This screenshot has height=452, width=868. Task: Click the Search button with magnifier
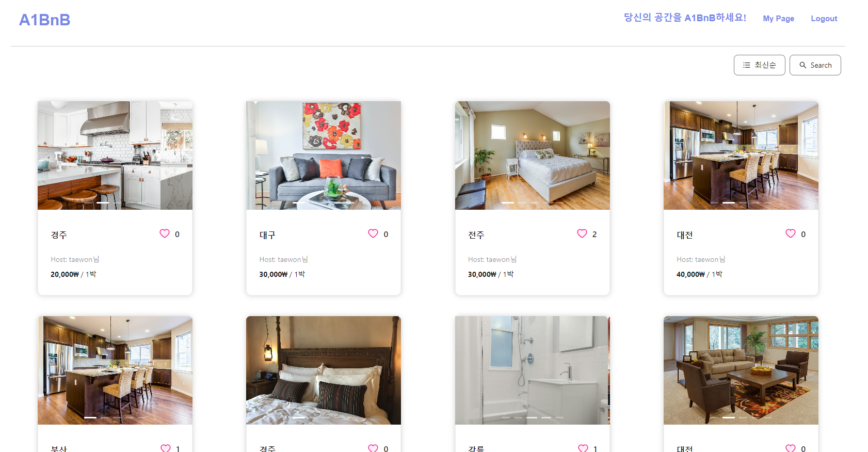click(x=815, y=65)
